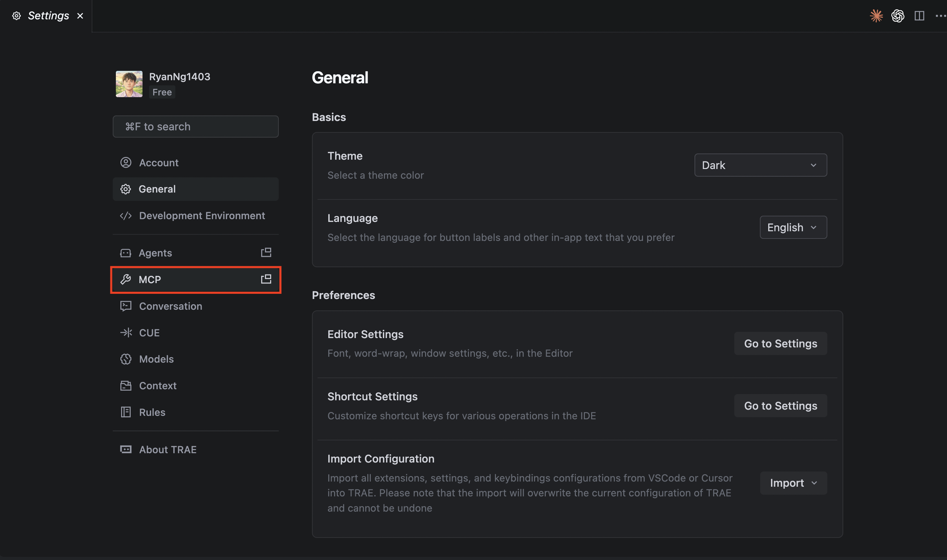Open the Language dropdown showing English

[x=793, y=227]
